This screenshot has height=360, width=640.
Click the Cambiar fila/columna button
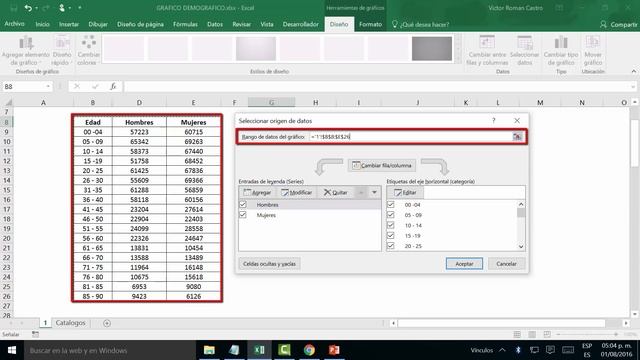[382, 165]
